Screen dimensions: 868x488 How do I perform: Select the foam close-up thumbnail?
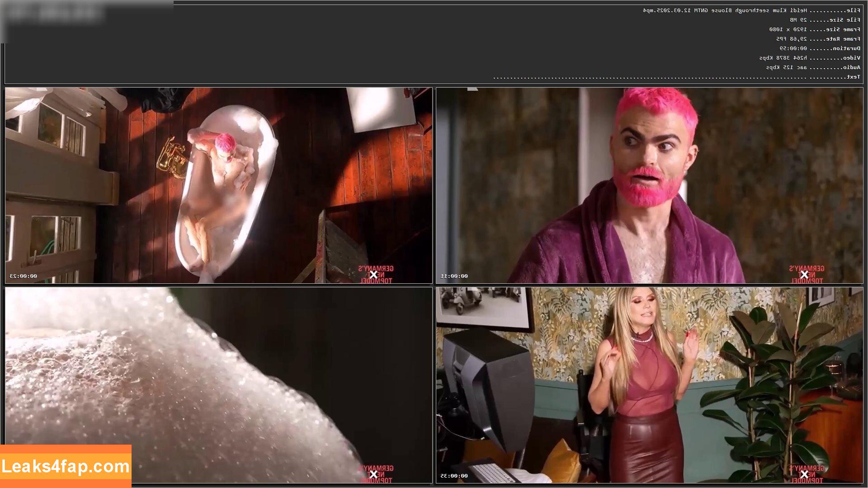218,385
